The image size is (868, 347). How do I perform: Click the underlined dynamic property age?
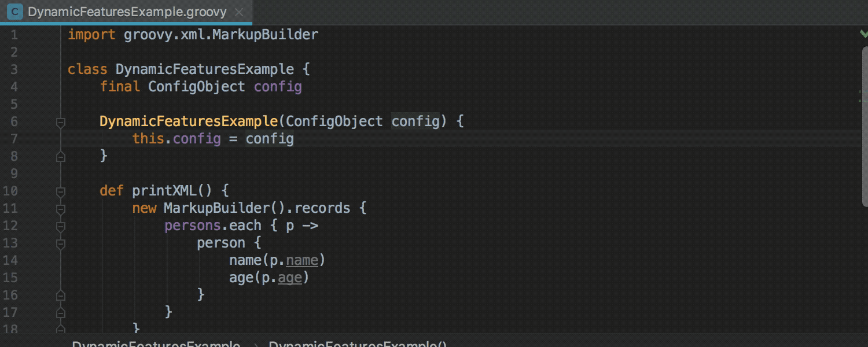click(x=289, y=277)
